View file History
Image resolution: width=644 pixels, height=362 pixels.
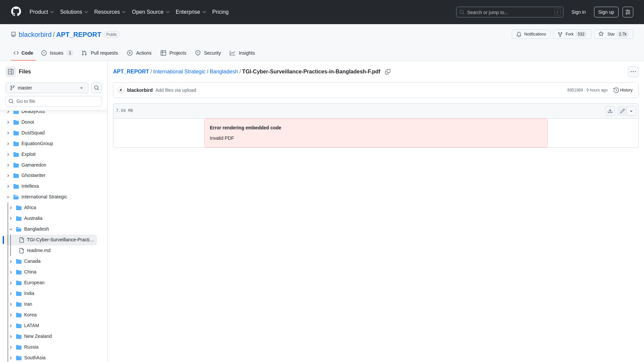[x=623, y=90]
